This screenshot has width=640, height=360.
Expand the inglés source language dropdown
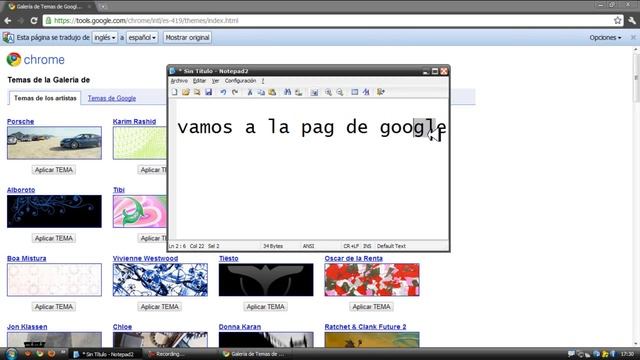pos(104,37)
